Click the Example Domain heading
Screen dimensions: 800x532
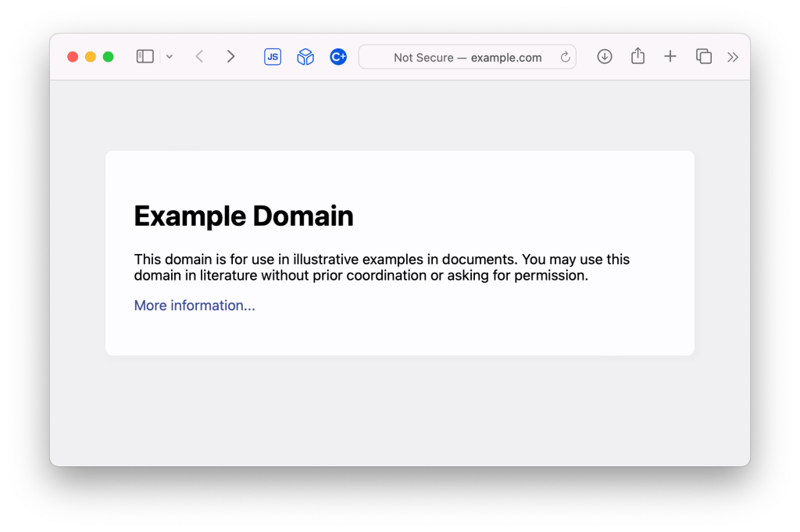tap(244, 216)
